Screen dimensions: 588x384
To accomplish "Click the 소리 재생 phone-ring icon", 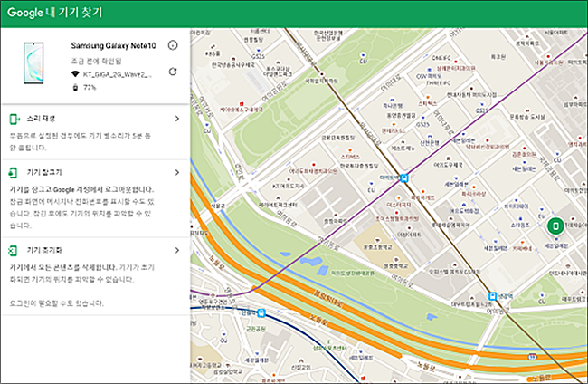I will pyautogui.click(x=14, y=119).
